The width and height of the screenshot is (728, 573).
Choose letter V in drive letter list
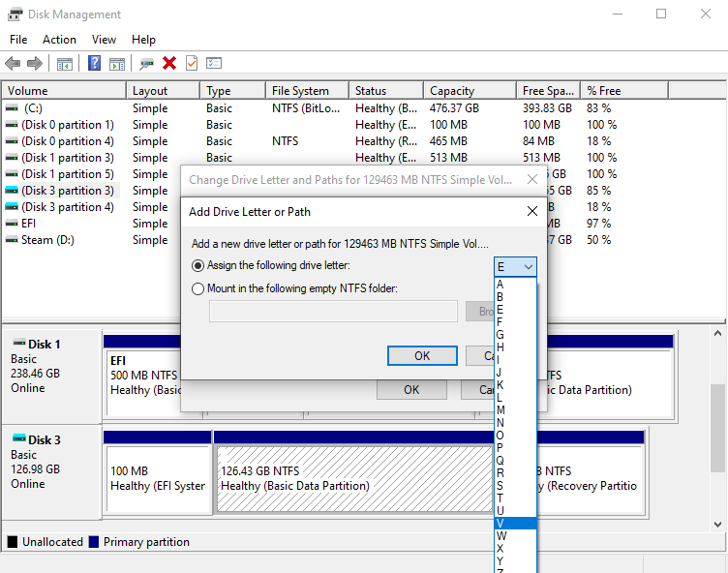point(515,524)
